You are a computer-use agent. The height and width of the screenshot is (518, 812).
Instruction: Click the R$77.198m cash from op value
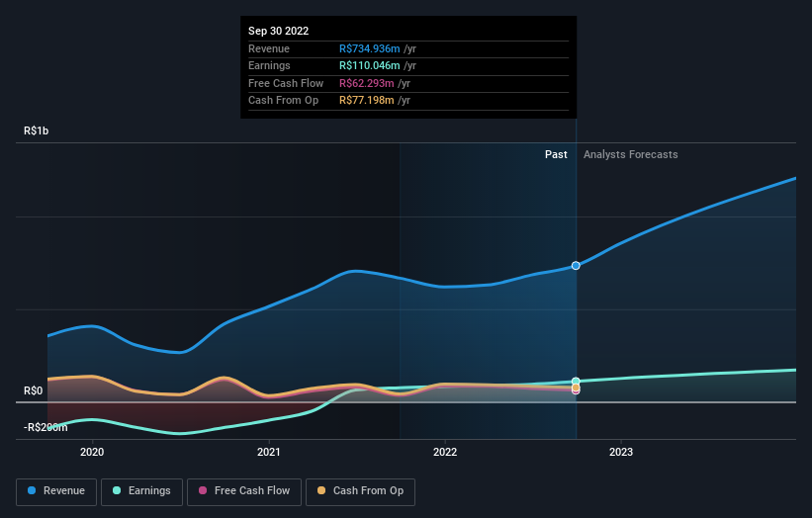click(367, 101)
